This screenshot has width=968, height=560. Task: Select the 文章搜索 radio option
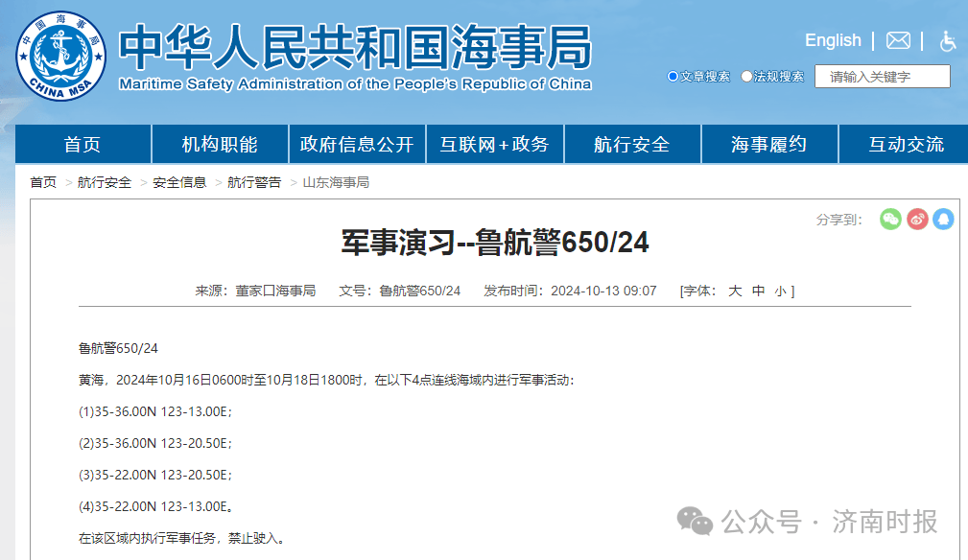[x=673, y=77]
